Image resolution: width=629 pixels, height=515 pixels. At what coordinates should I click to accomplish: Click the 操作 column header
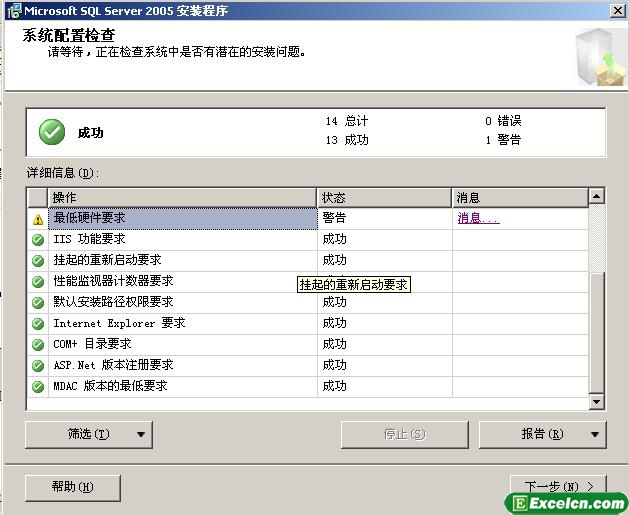(x=182, y=198)
